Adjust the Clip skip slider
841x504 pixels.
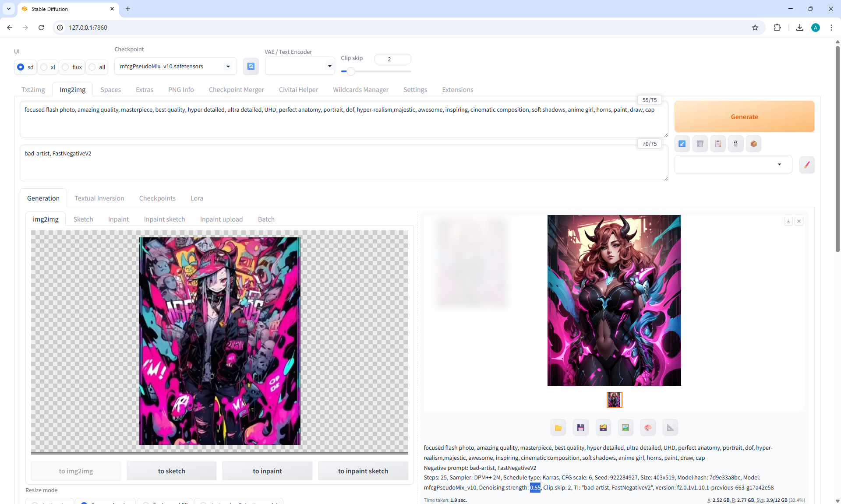pyautogui.click(x=350, y=71)
